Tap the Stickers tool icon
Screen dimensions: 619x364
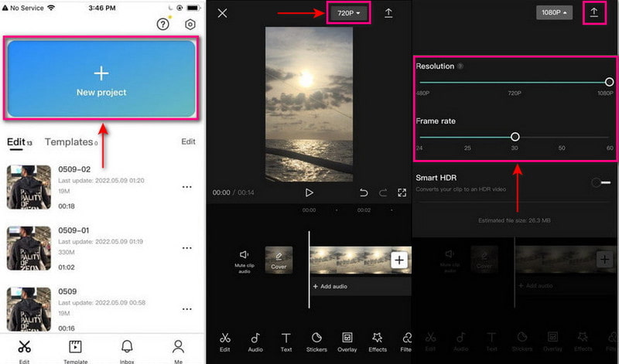click(316, 342)
